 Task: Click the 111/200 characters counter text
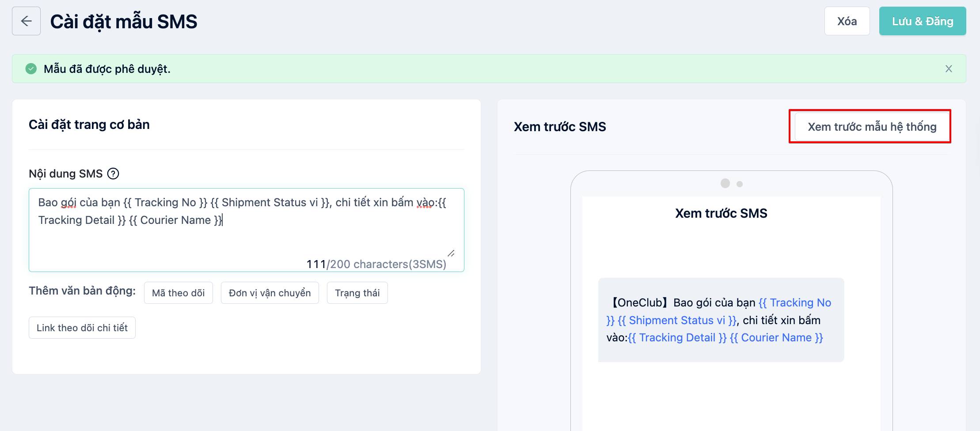point(376,264)
